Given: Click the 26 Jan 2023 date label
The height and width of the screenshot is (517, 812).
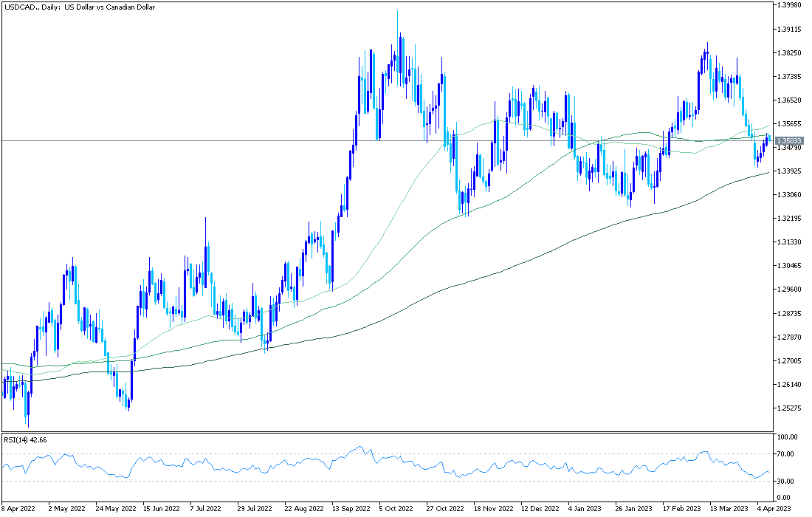Looking at the screenshot, I should pos(633,509).
